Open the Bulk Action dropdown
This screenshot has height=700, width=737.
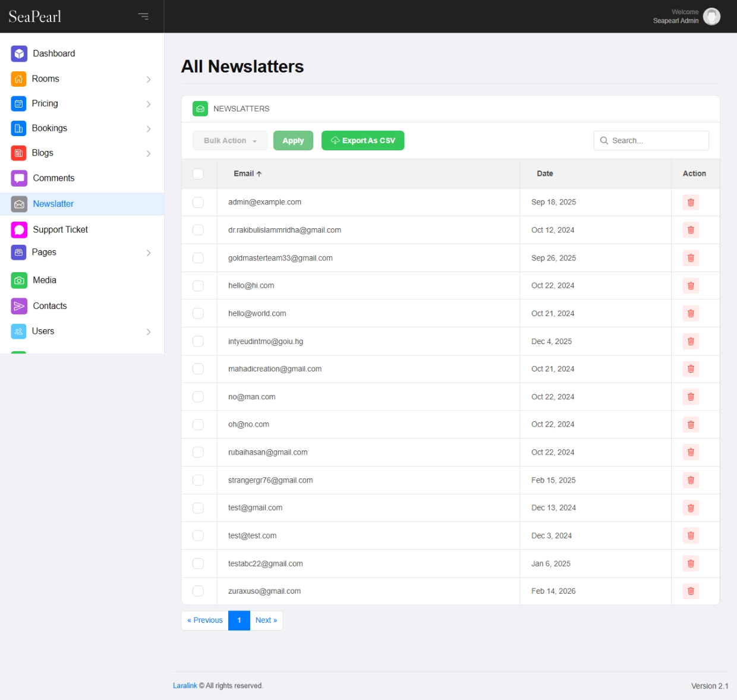(230, 141)
